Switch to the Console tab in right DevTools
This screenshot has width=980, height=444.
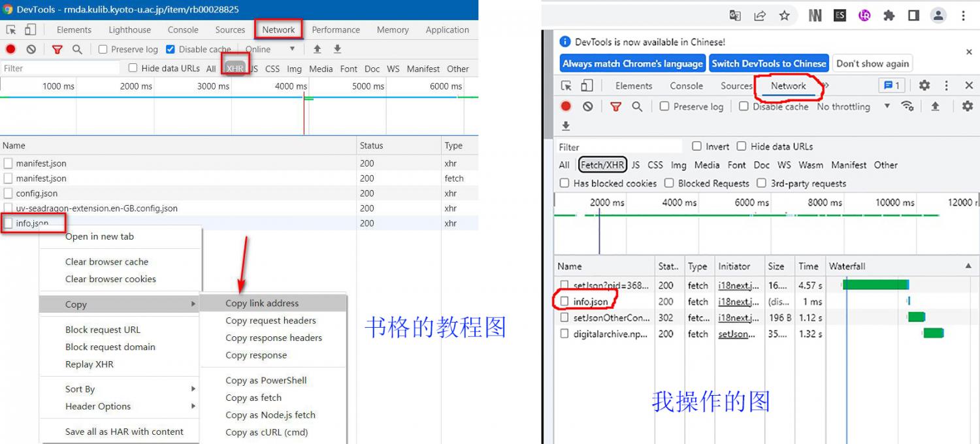coord(686,86)
